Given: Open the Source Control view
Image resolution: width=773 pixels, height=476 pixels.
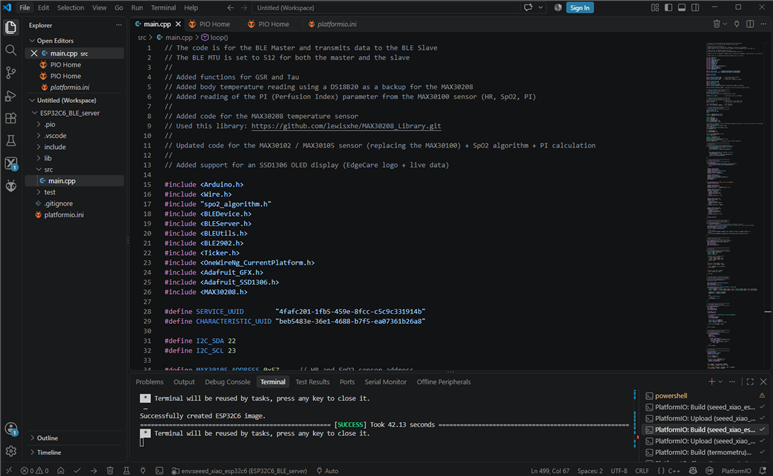Looking at the screenshot, I should tap(11, 73).
